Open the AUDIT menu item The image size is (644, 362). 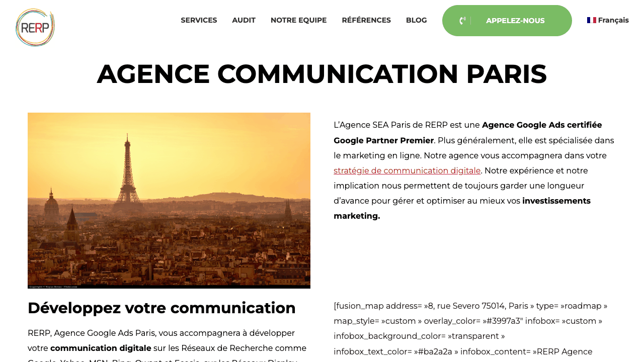pyautogui.click(x=244, y=20)
